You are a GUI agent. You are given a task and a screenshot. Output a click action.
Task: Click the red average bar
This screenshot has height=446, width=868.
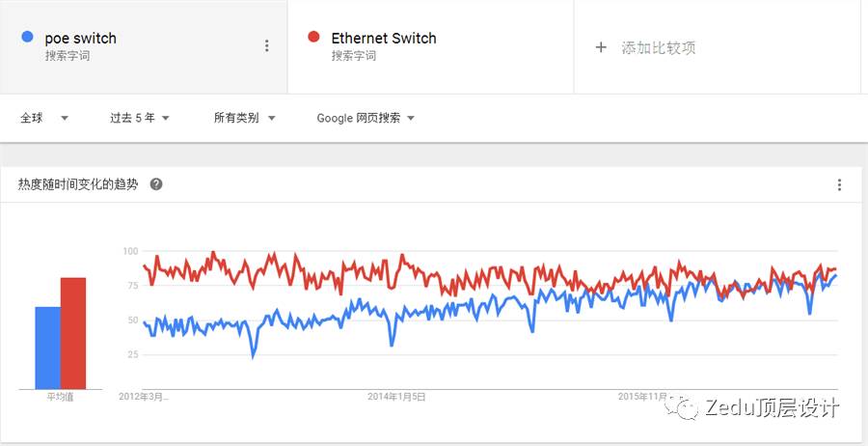pos(73,333)
